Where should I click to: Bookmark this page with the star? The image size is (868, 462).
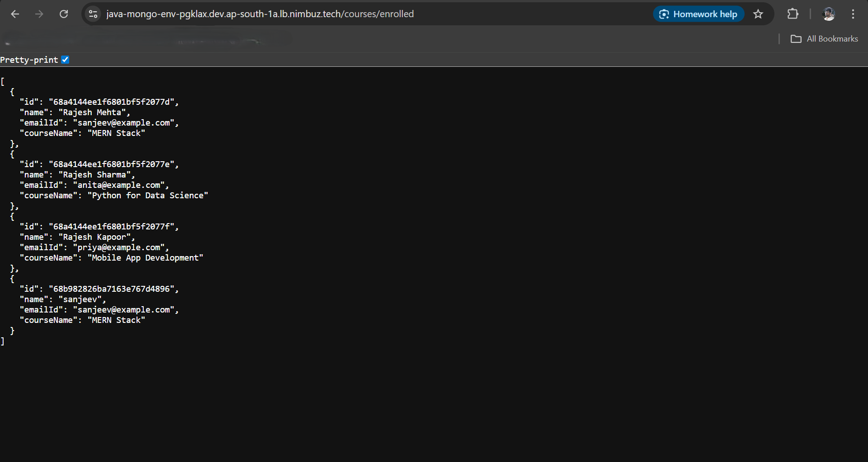point(758,14)
